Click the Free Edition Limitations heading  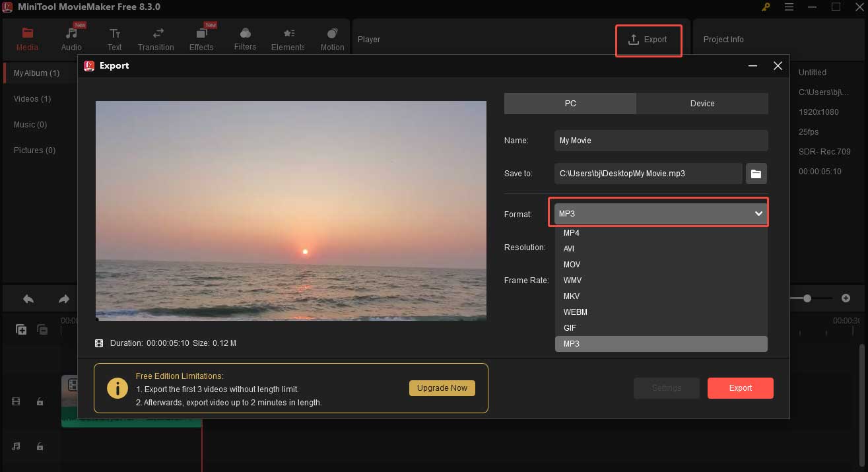tap(180, 376)
